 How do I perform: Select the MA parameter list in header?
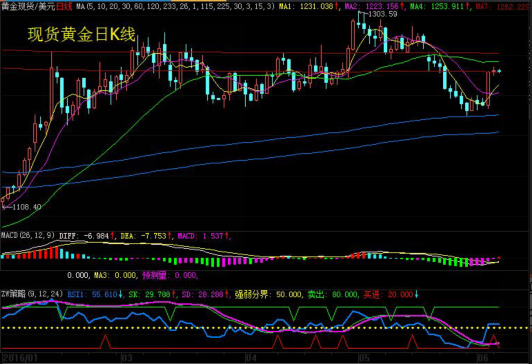click(175, 6)
